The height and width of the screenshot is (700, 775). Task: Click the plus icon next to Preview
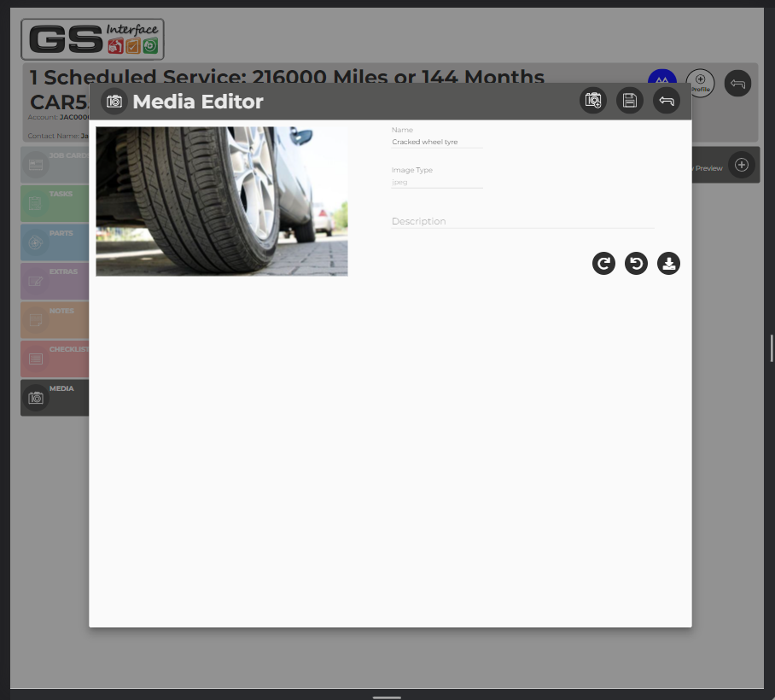(742, 165)
